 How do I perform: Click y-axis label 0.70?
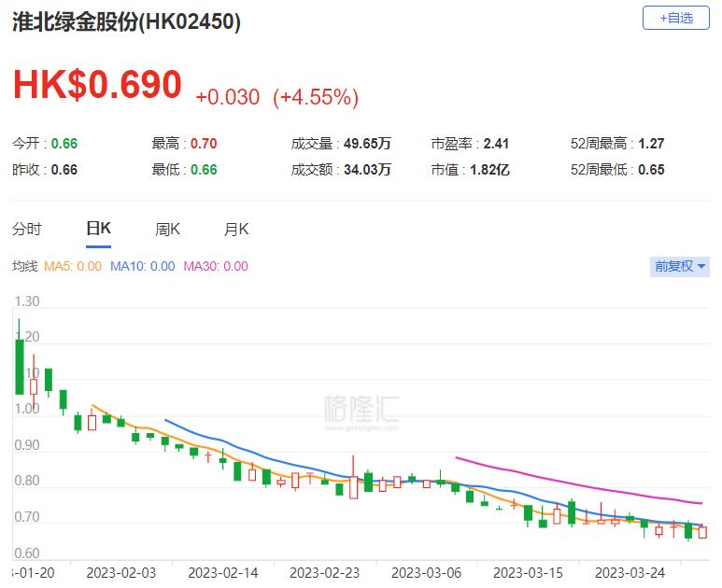tap(27, 517)
